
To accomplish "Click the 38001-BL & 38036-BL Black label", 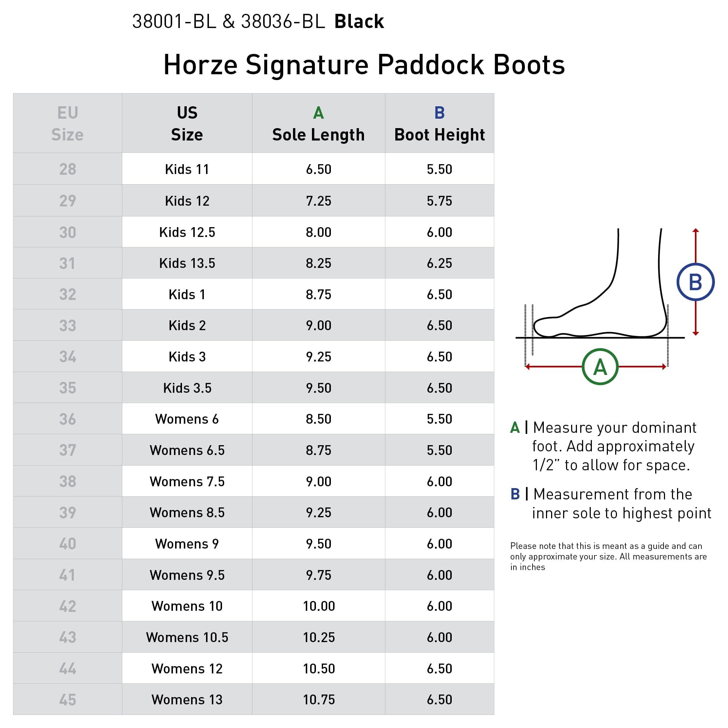I will [x=258, y=21].
